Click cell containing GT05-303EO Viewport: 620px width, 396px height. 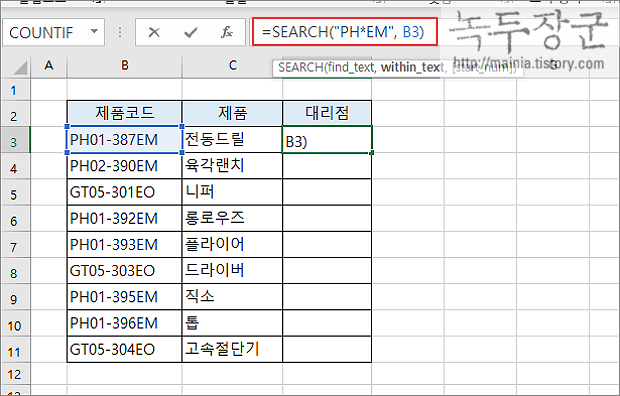[125, 271]
